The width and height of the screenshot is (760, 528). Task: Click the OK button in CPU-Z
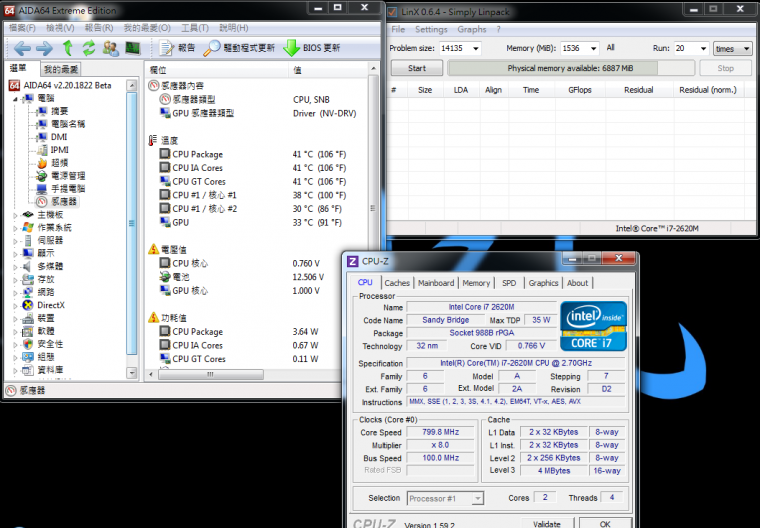point(605,524)
